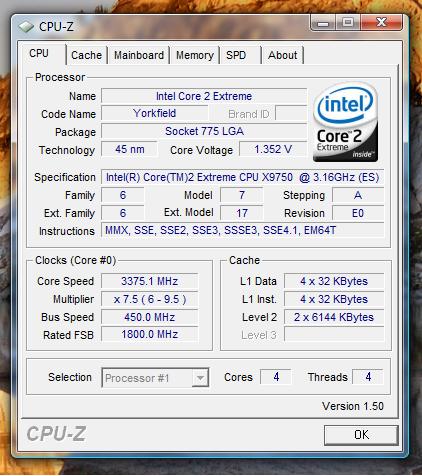The image size is (422, 476).
Task: Click the Stepping value 'A'
Action: [358, 195]
